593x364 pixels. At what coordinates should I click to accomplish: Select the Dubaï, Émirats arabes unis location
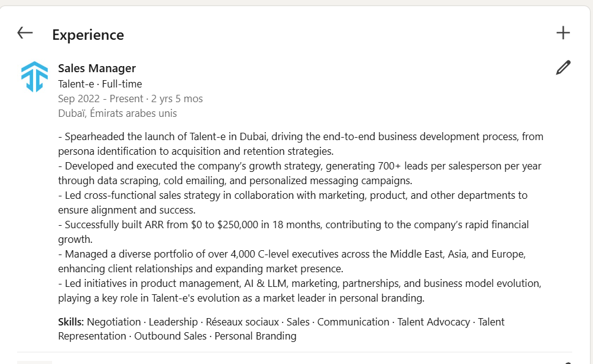tap(117, 113)
